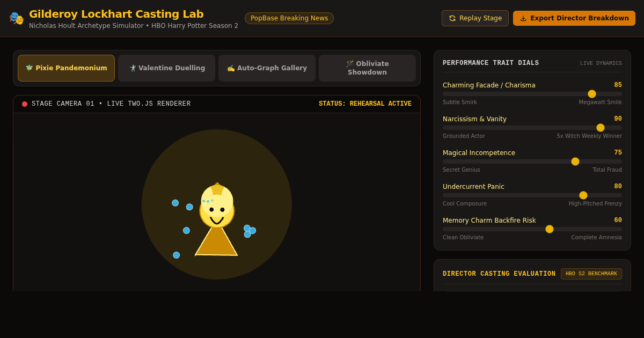
Task: Click the Undercurrent Panic value 80
Action: (x=618, y=186)
